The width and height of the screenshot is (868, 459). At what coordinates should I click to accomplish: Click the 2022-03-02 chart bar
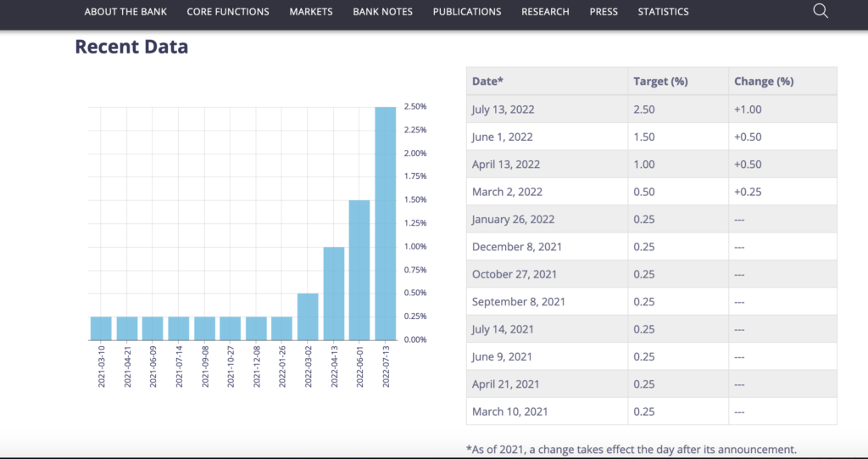(x=308, y=316)
